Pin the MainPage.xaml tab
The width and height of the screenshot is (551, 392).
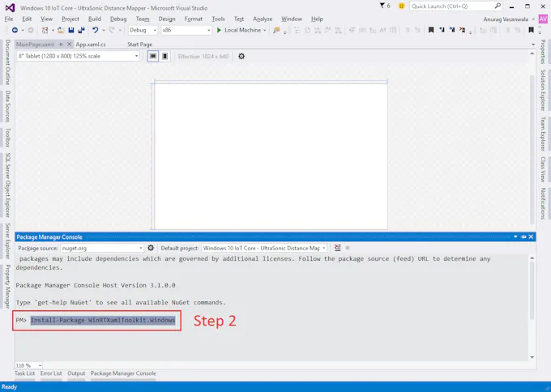point(61,45)
